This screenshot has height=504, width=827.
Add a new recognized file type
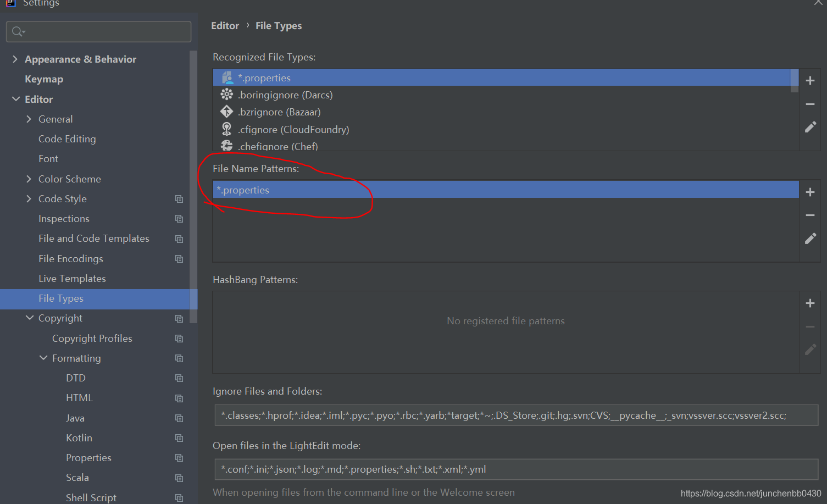coord(810,81)
